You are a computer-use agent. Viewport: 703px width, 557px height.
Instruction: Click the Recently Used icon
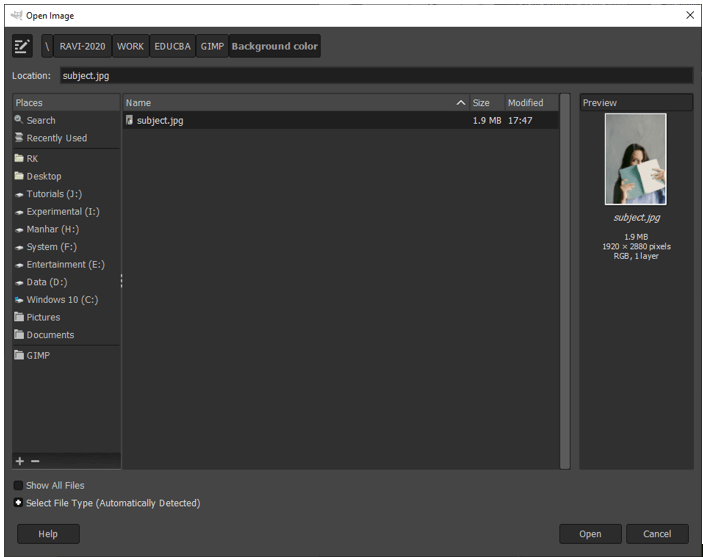click(18, 137)
